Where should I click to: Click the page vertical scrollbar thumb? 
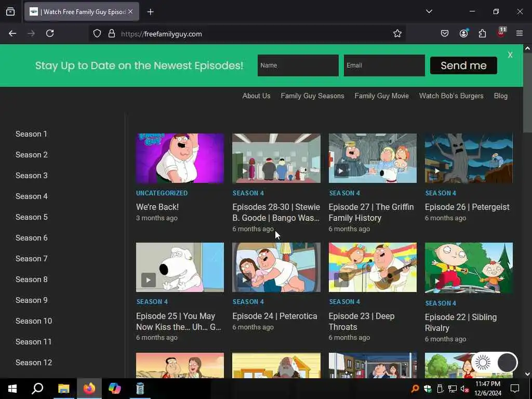tap(527, 92)
